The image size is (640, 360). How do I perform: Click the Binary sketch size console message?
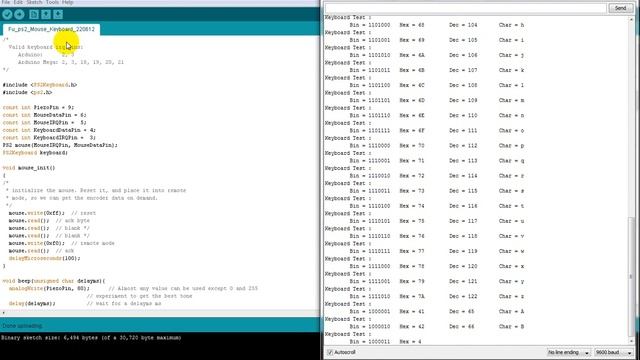(x=91, y=338)
